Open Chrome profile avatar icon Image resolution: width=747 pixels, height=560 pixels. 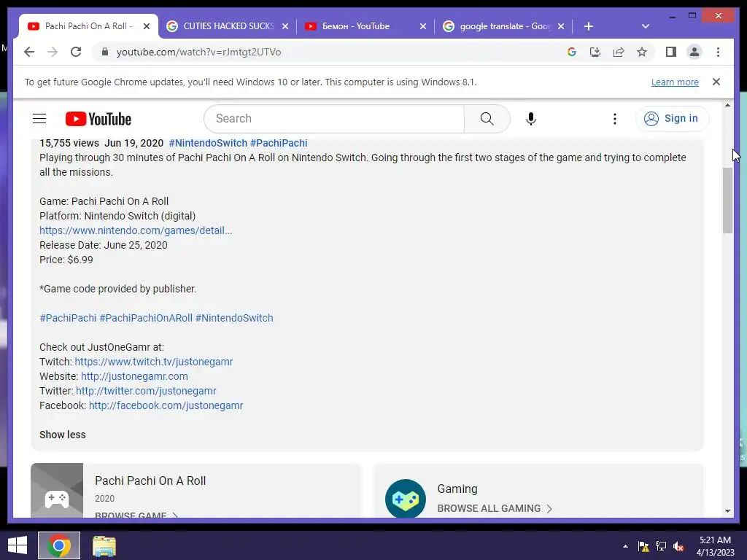(x=694, y=52)
